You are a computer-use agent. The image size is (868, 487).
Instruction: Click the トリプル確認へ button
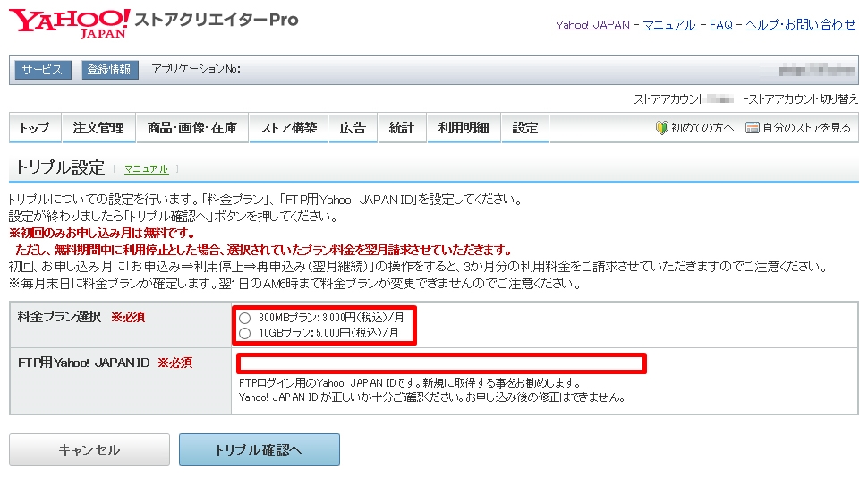click(260, 449)
